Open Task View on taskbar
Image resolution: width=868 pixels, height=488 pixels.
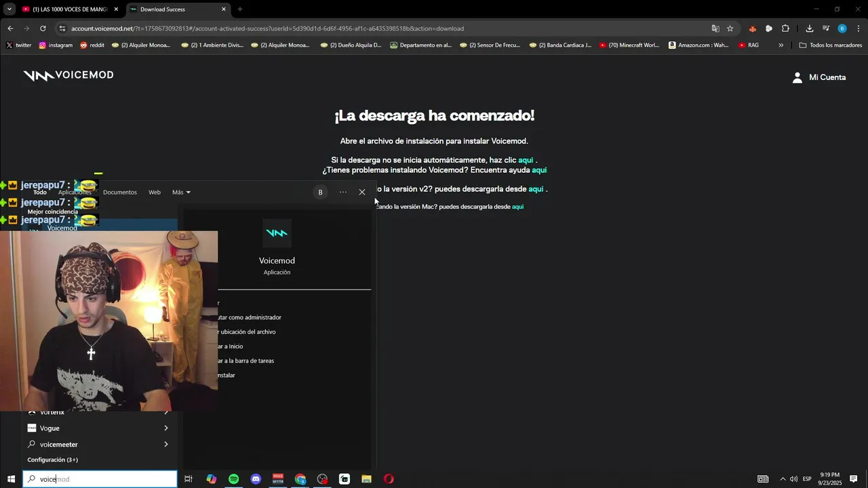189,479
